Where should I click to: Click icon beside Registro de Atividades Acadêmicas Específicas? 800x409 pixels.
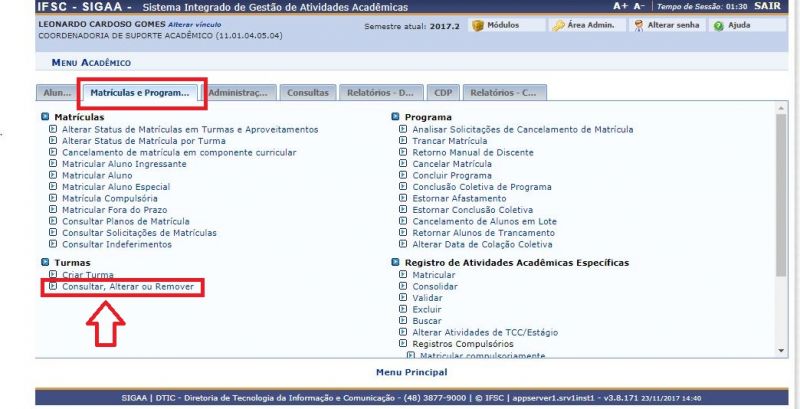click(396, 262)
